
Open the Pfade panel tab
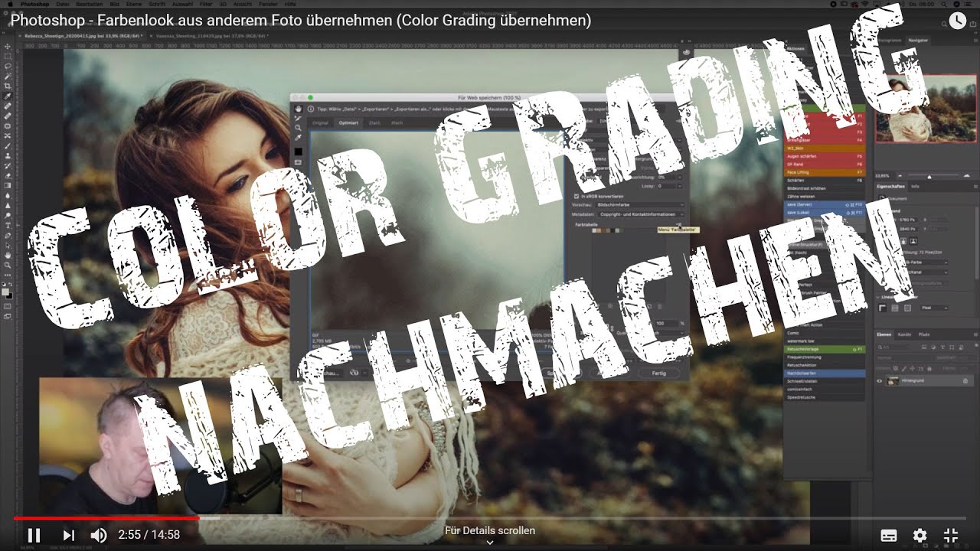[x=924, y=334]
